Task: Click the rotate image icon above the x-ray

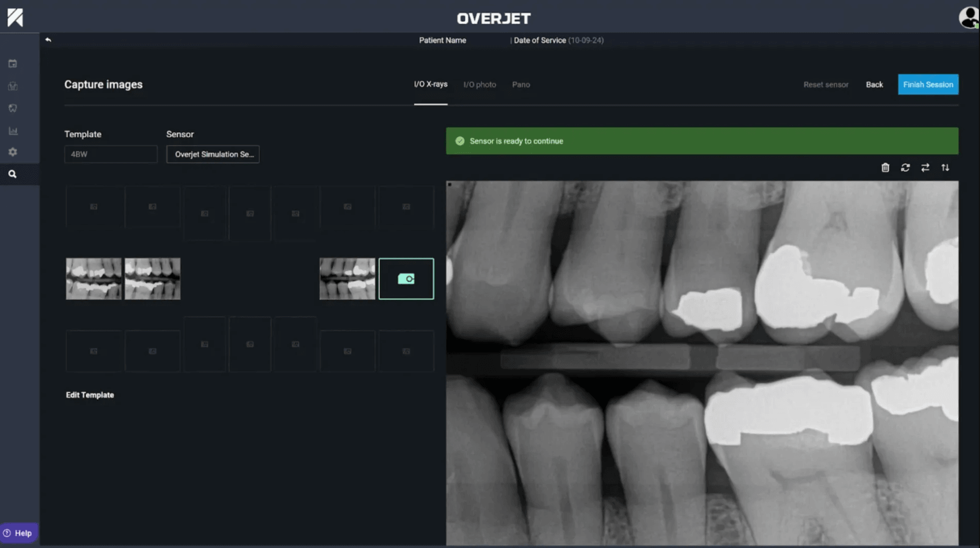Action: (905, 168)
